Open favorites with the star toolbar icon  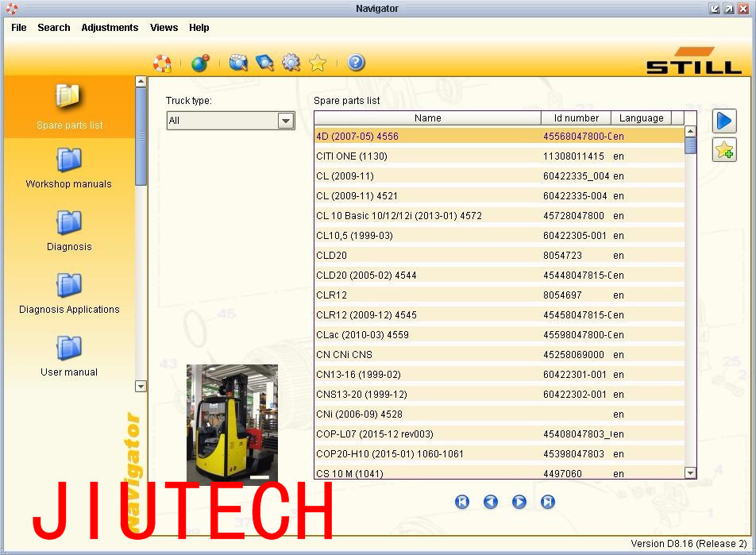[318, 63]
